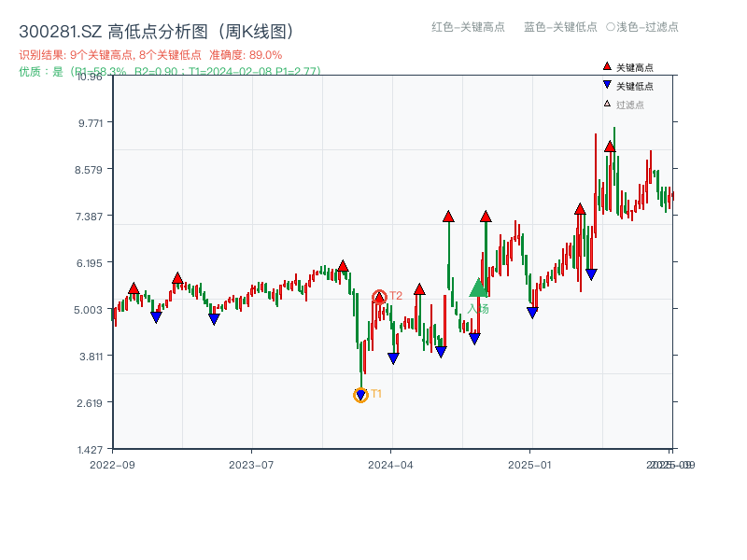Screen dimensions: 747x560
Task: Click the orange T1 circle marker
Action: coord(360,396)
